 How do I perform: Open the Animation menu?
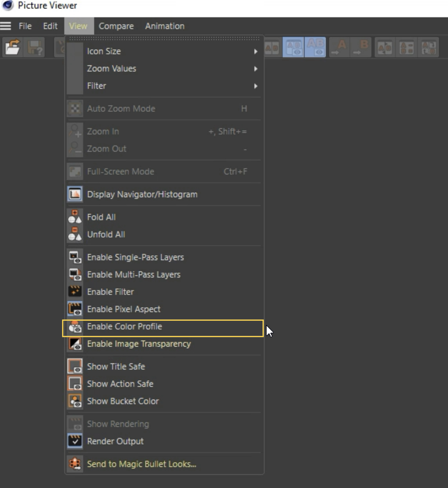click(x=165, y=26)
